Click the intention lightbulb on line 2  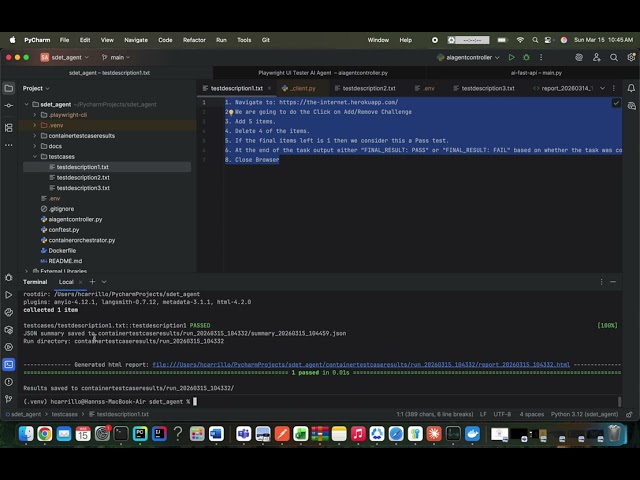coord(231,112)
